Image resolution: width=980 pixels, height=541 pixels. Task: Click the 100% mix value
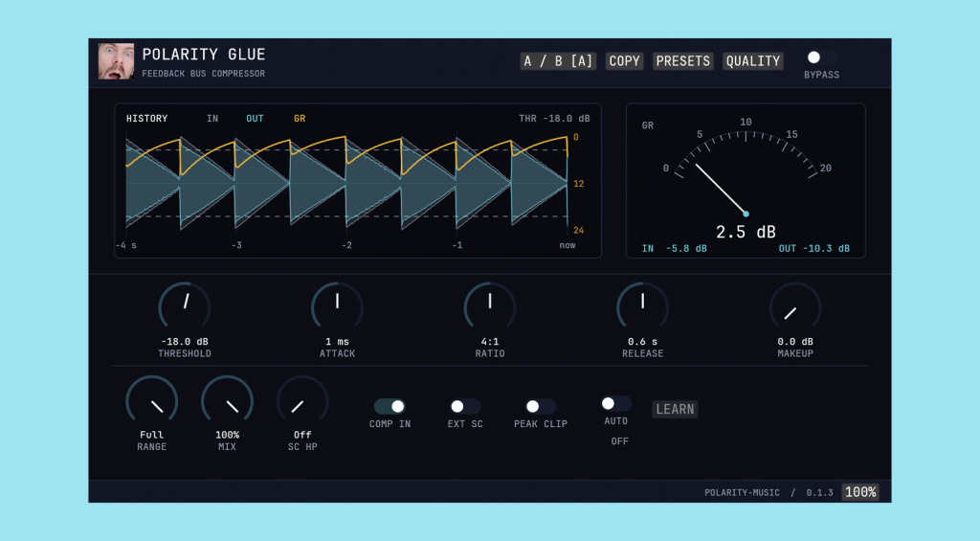click(227, 435)
